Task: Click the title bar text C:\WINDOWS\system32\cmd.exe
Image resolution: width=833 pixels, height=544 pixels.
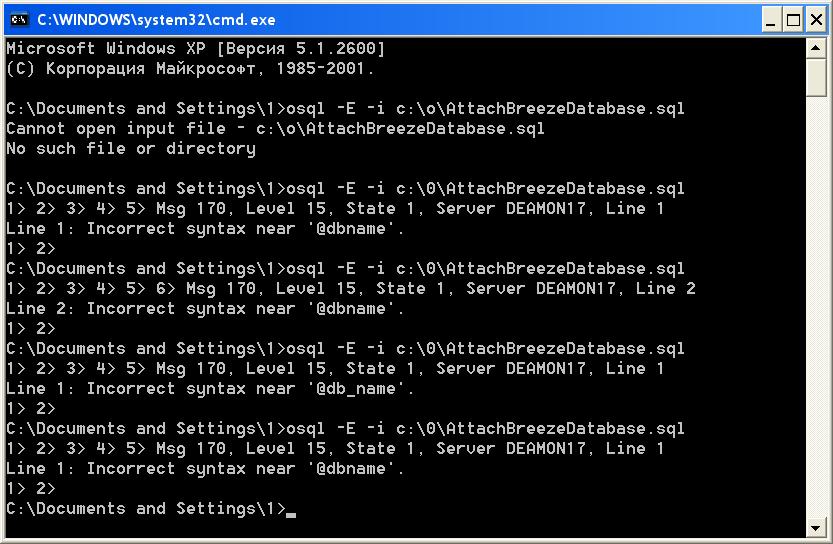Action: [x=156, y=20]
